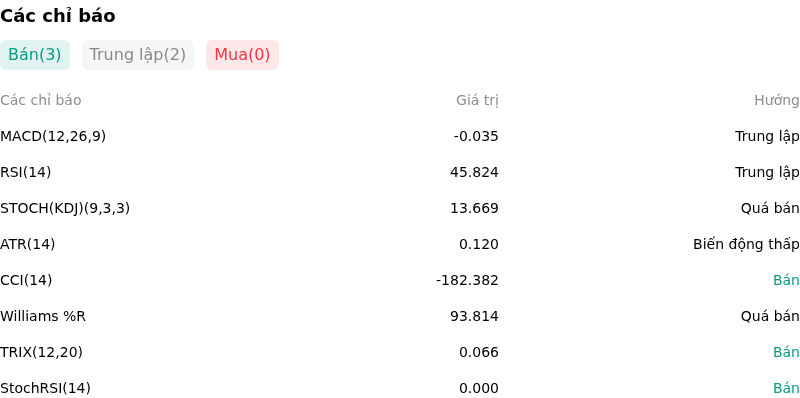Select the Bán(3) filter chip
This screenshot has width=800, height=398.
tap(35, 55)
